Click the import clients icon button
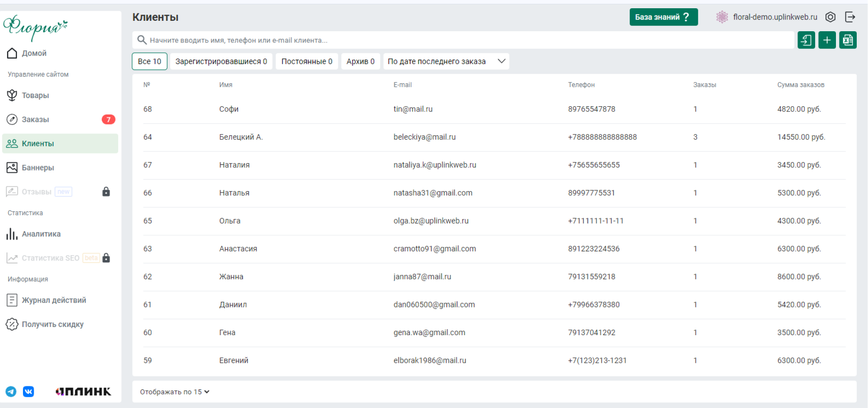This screenshot has width=868, height=408. click(x=806, y=40)
